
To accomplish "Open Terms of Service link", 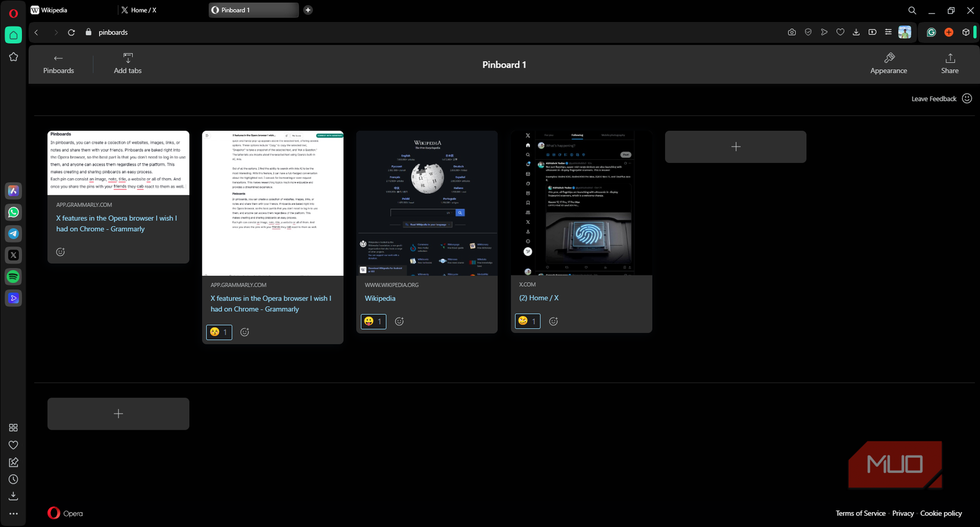I will point(860,513).
